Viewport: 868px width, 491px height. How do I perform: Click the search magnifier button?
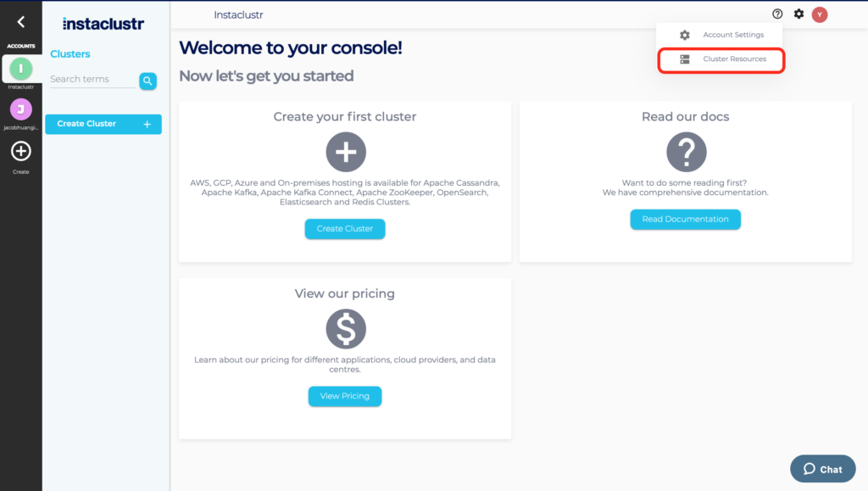coord(148,81)
